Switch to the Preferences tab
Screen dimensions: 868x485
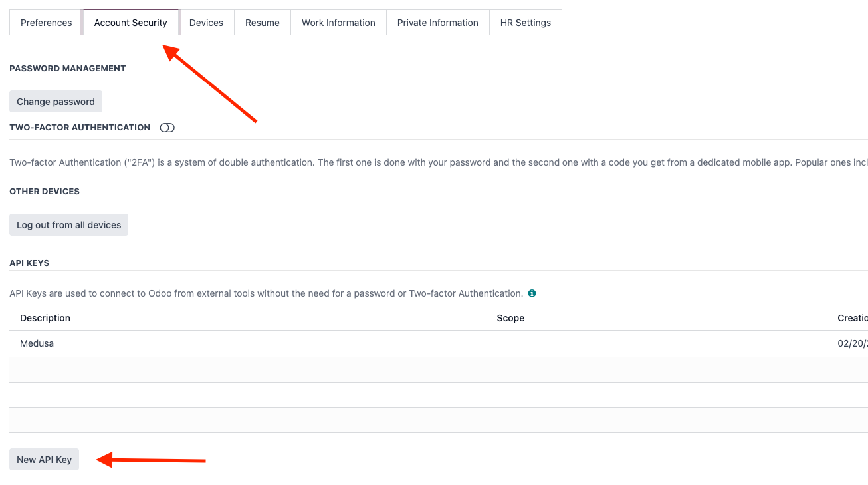tap(45, 22)
